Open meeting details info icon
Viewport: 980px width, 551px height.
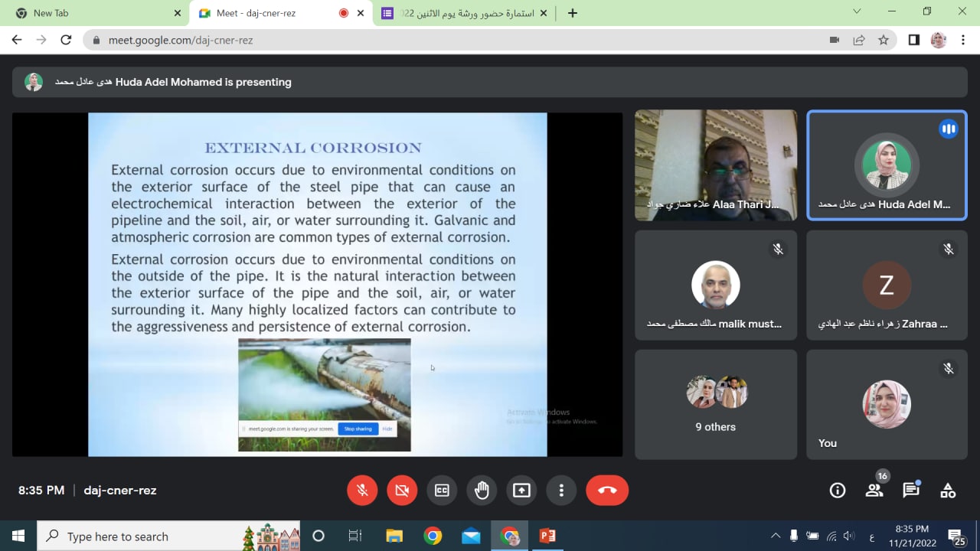click(x=838, y=491)
